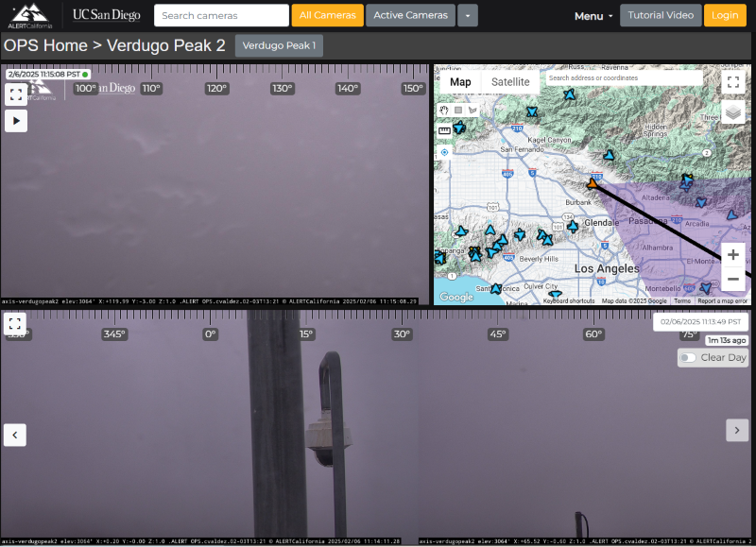Advance panorama with right chevron arrow
Image resolution: width=756 pixels, height=547 pixels.
point(737,430)
